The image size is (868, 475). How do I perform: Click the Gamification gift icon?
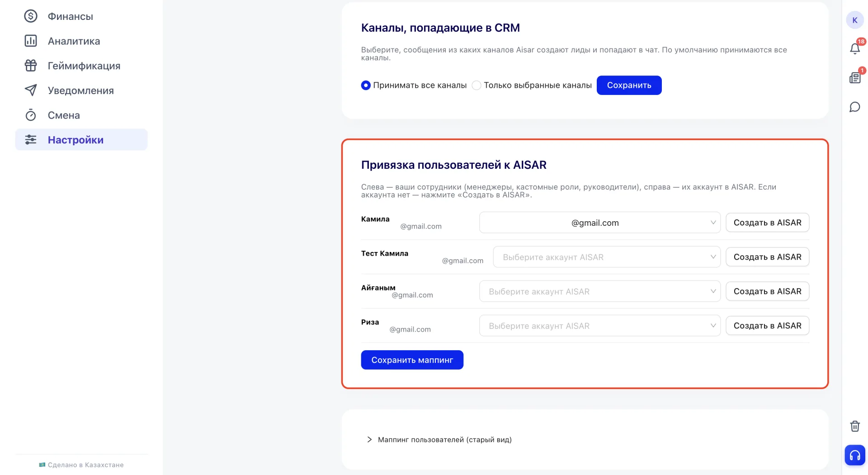[31, 66]
